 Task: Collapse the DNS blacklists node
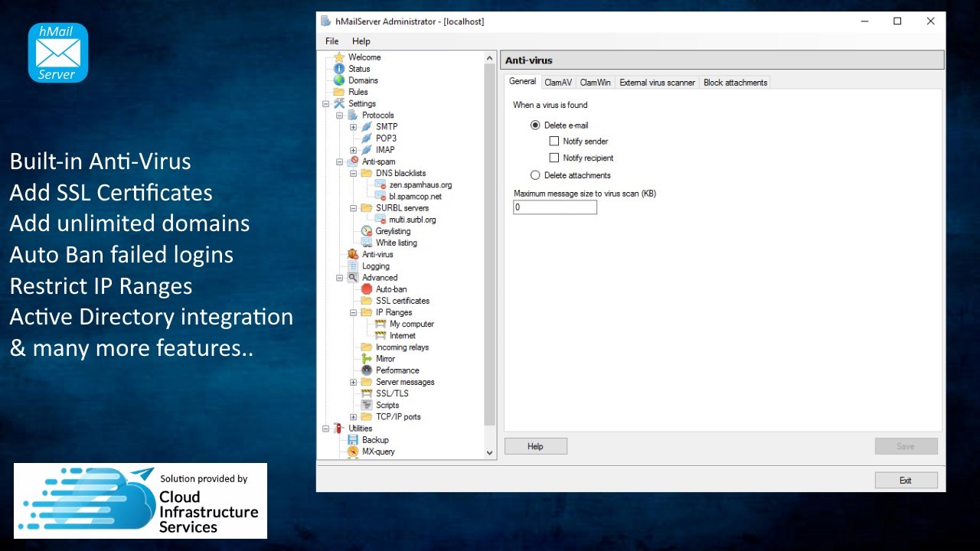pos(353,174)
